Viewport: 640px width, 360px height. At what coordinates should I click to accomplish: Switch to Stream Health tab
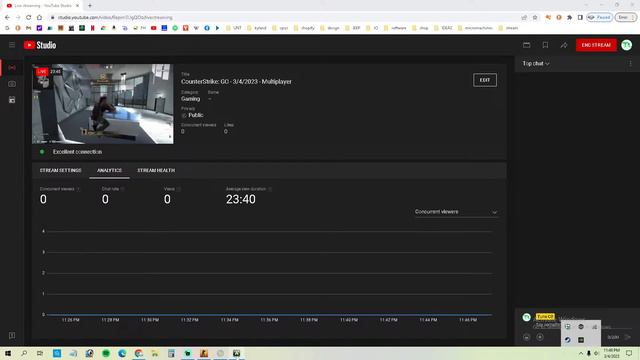[156, 170]
